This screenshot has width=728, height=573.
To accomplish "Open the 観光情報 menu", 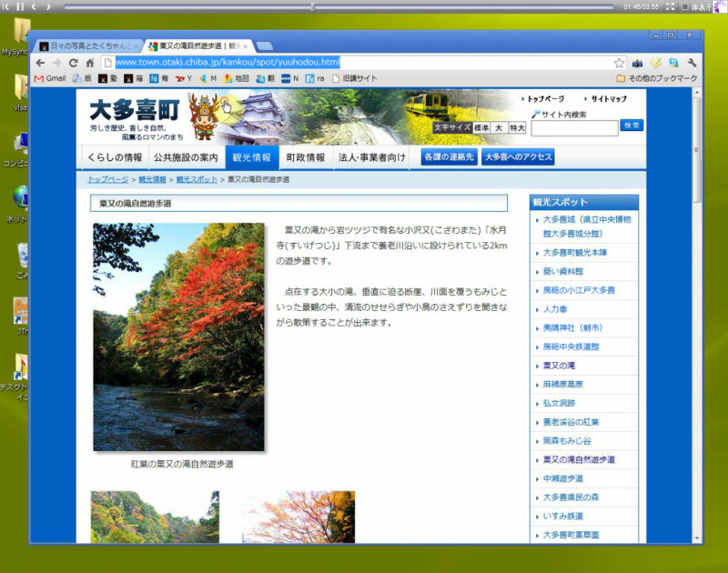I will tap(252, 157).
